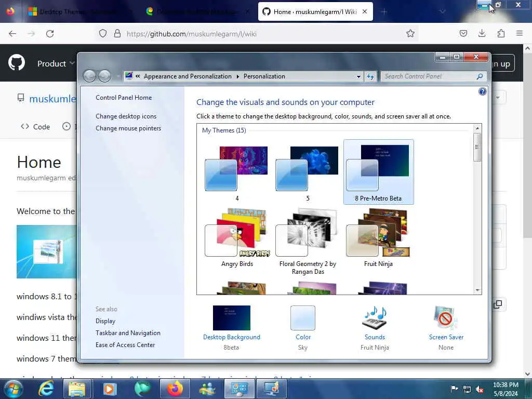Click the Firefox URL address bar
Image resolution: width=532 pixels, height=399 pixels.
pos(258,34)
